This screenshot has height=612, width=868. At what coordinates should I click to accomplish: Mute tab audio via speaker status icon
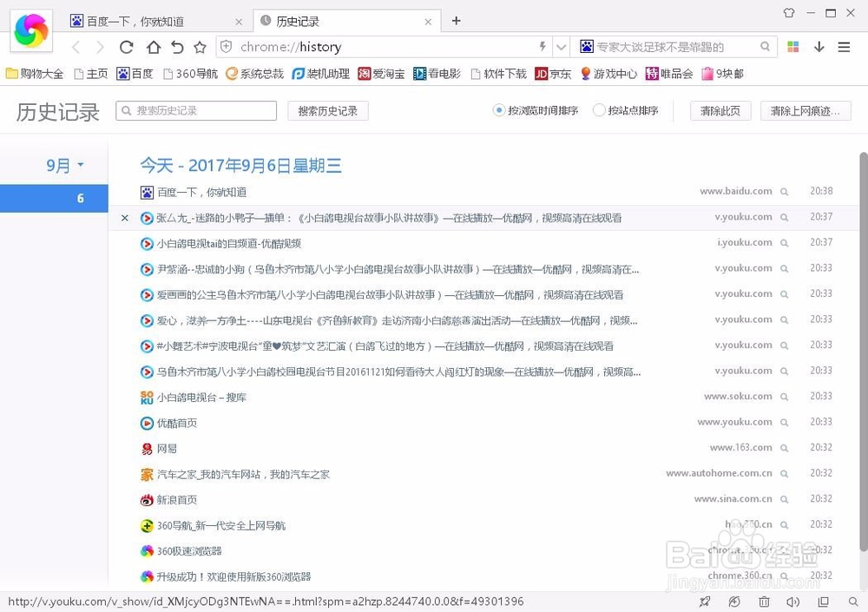point(793,601)
